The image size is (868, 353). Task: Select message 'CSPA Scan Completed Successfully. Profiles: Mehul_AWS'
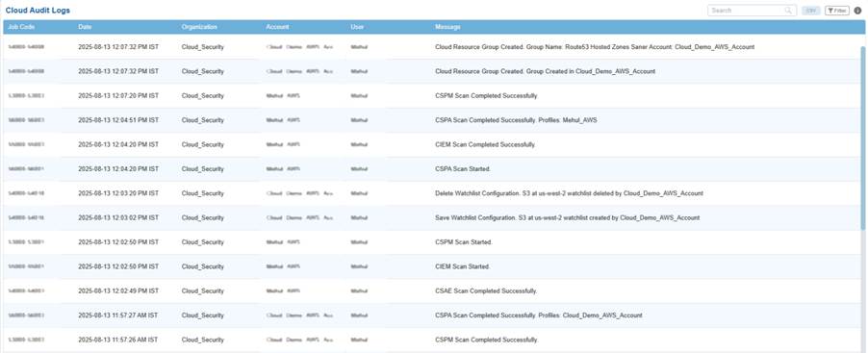coord(516,120)
